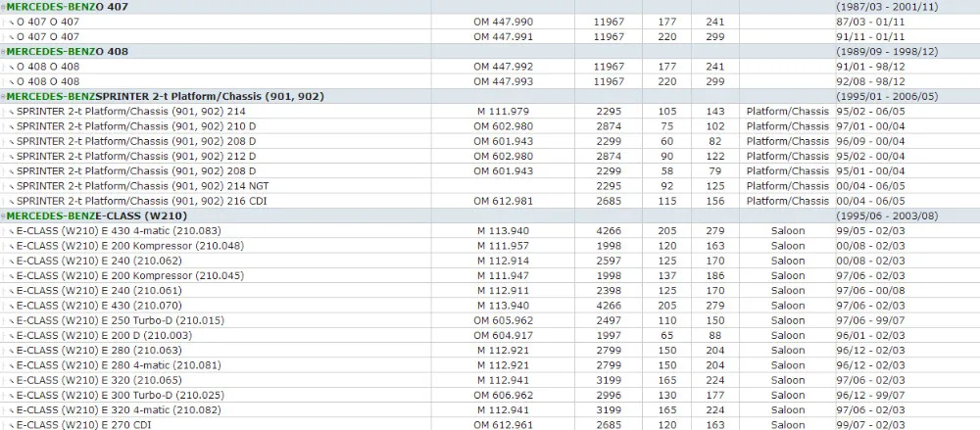Open SPRINTER 2-t Platform/Chassis 212 D row
The image size is (980, 430).
(490, 157)
